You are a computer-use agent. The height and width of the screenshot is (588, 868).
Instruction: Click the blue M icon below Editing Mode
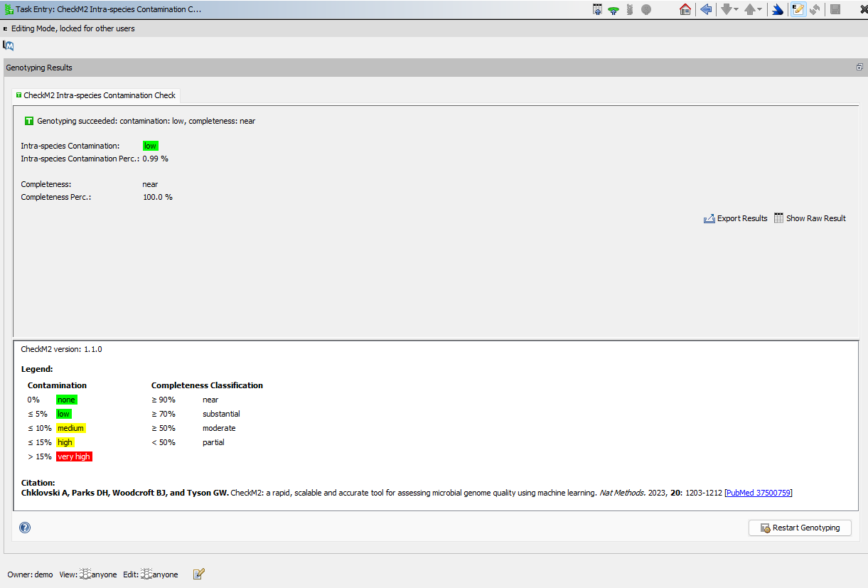[9, 46]
